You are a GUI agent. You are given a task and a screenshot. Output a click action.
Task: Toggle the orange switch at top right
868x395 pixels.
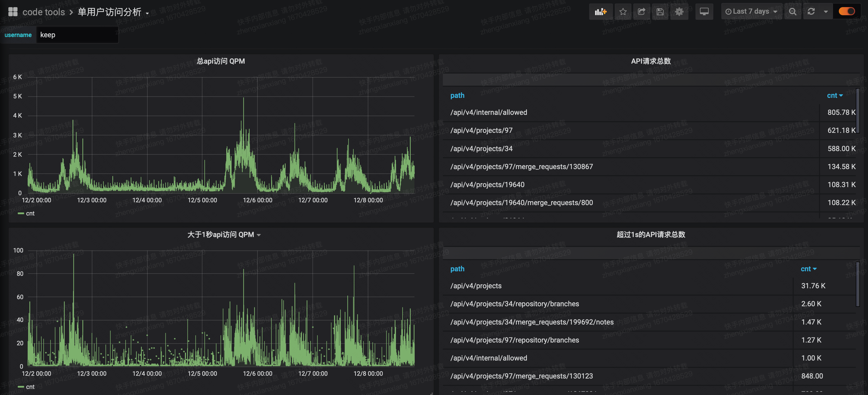(846, 11)
